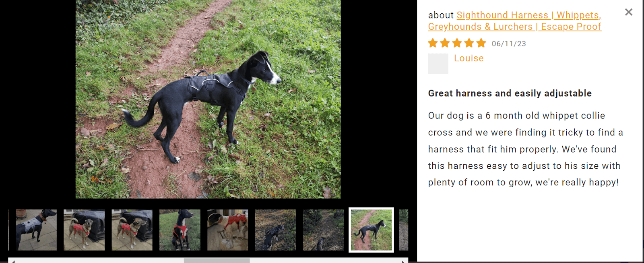
Task: Click the highlighted thumbnail with the white border
Action: pyautogui.click(x=371, y=230)
